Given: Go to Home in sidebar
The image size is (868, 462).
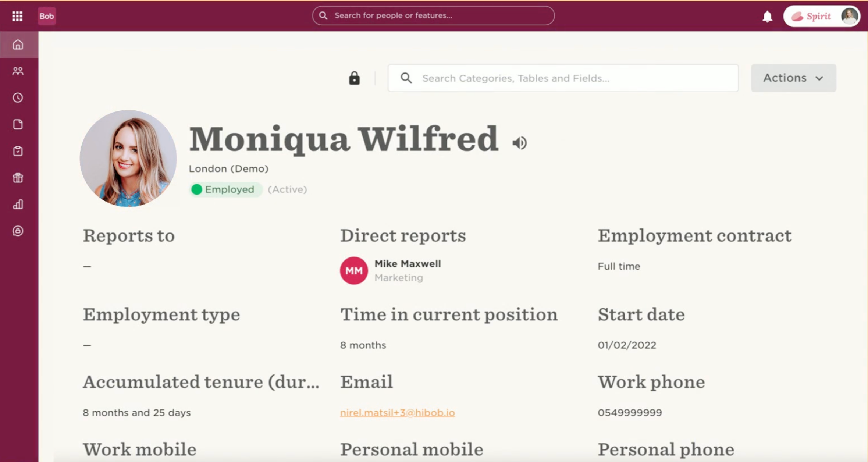Looking at the screenshot, I should [18, 45].
